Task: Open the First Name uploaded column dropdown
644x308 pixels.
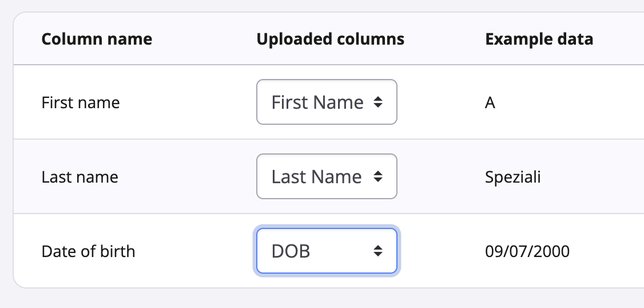Action: 327,102
